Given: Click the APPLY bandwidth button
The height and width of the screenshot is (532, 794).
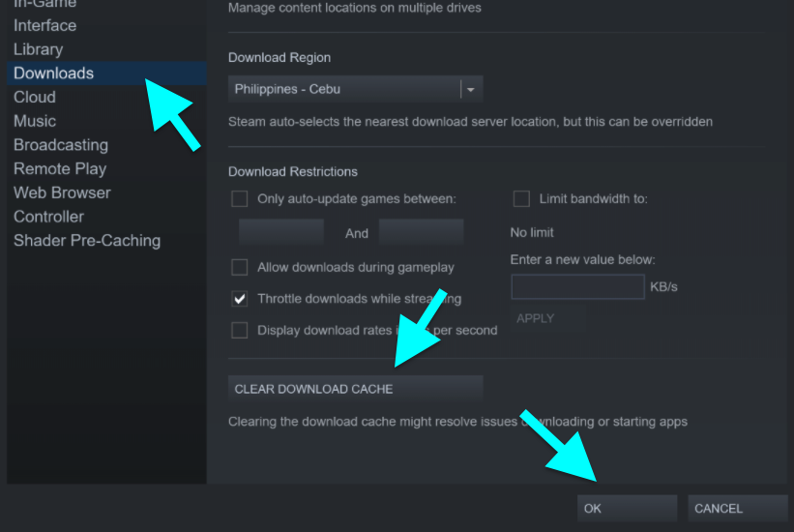Looking at the screenshot, I should click(x=548, y=318).
